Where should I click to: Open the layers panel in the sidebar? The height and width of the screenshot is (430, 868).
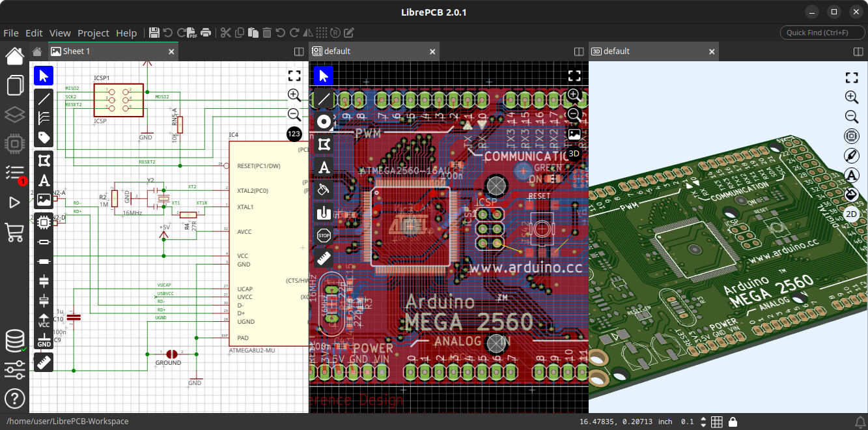pyautogui.click(x=15, y=115)
